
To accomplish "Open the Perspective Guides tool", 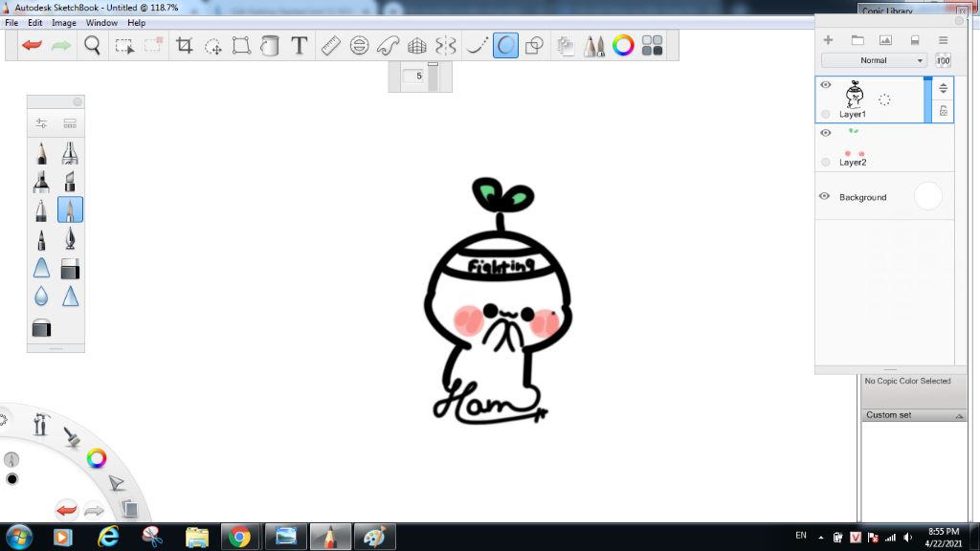I will pos(417,46).
